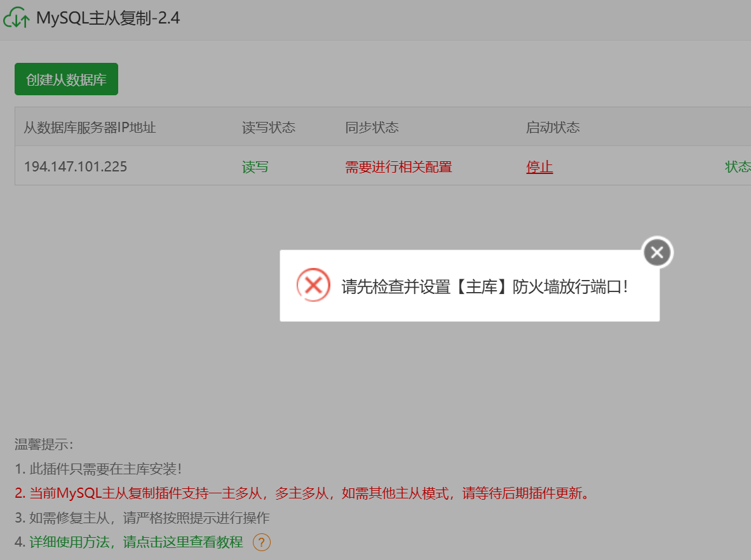Click popup message 请先检查并设置【主库】防火墙放行端口
751x560 pixels.
point(484,287)
